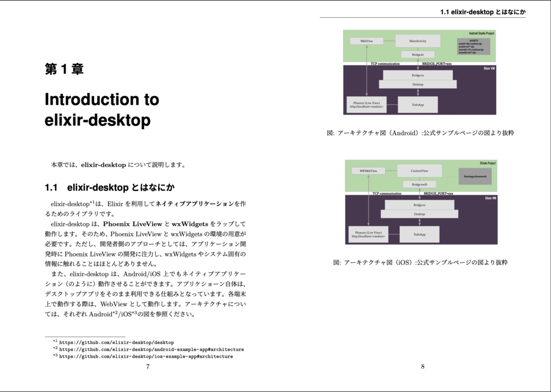Click the MainActivity block in the Android diagram

419,40
